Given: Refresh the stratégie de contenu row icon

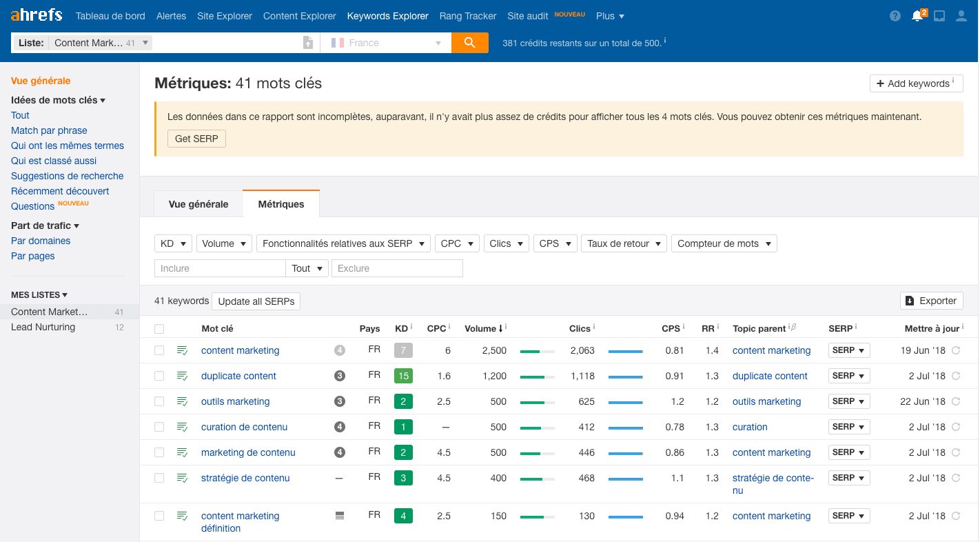Looking at the screenshot, I should tap(956, 478).
